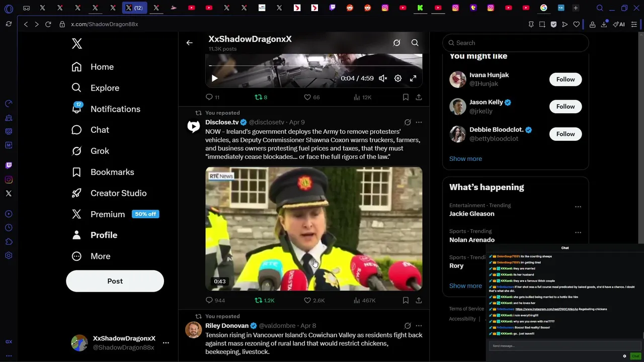Follow Ivana Hunjak

click(x=566, y=79)
